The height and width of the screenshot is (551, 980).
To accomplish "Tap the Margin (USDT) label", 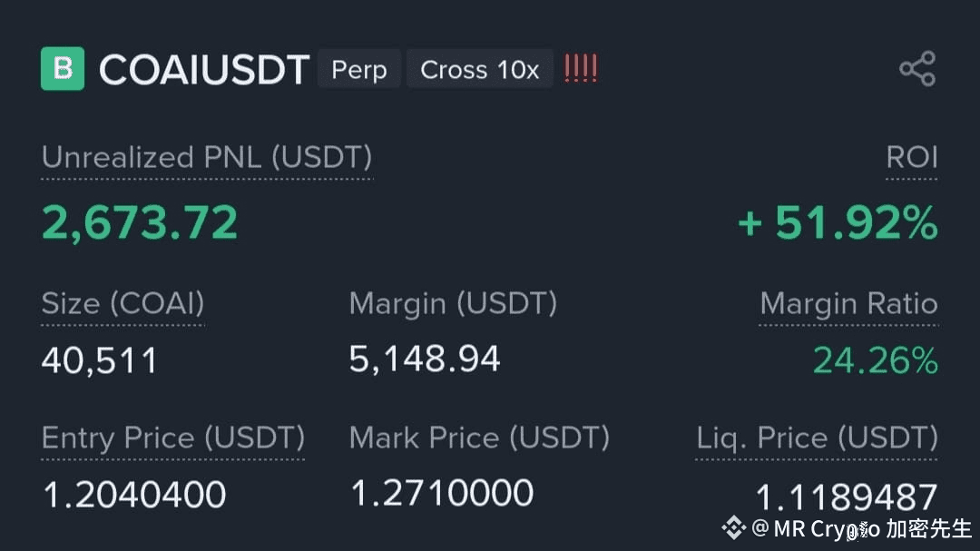I will (453, 304).
